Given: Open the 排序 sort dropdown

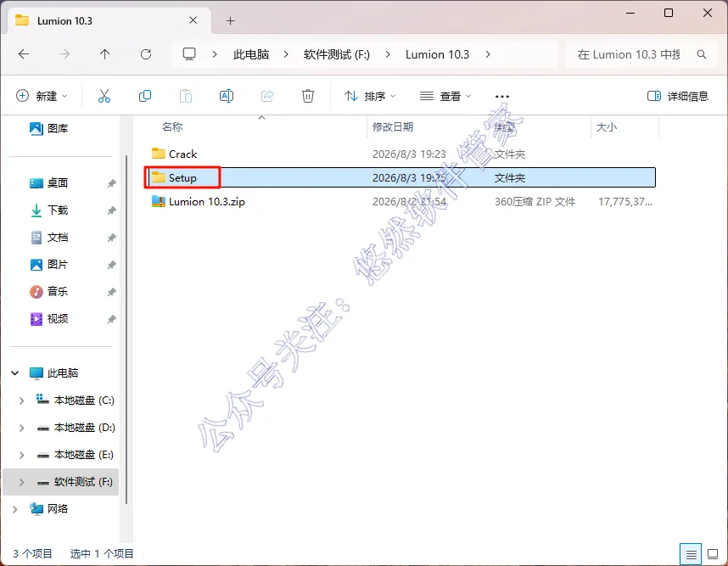Looking at the screenshot, I should point(370,96).
